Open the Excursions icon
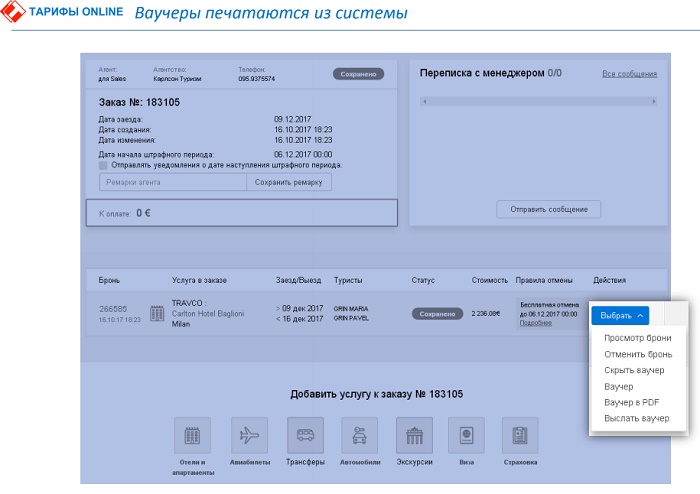 [x=414, y=436]
